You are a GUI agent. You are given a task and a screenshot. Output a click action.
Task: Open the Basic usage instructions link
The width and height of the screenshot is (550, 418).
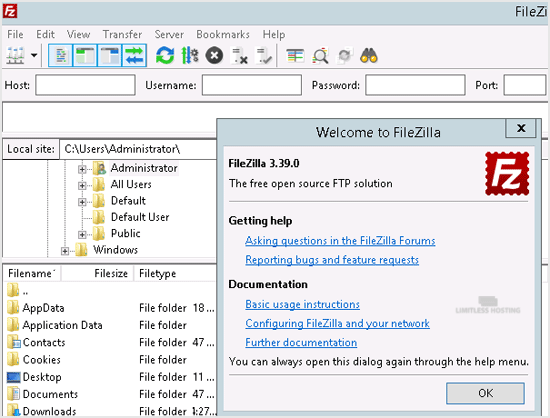click(x=302, y=304)
